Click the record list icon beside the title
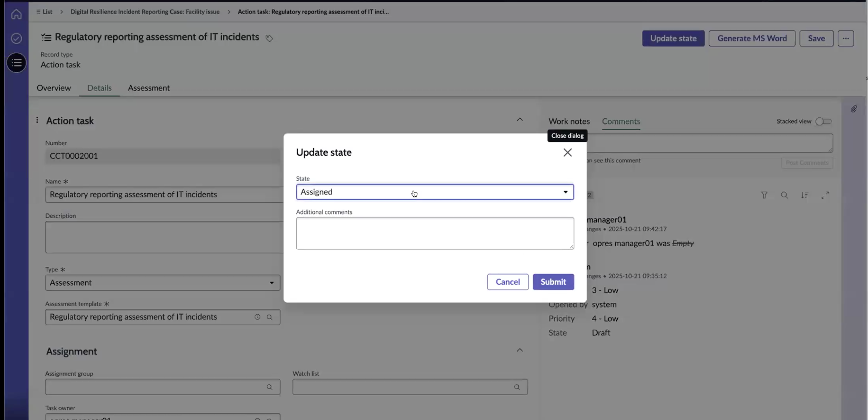The width and height of the screenshot is (868, 420). pyautogui.click(x=46, y=37)
